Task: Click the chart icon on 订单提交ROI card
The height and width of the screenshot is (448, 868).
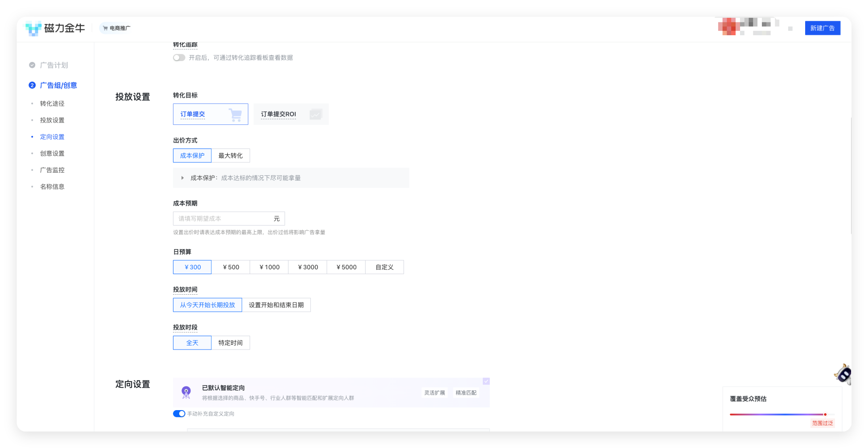Action: click(x=316, y=114)
